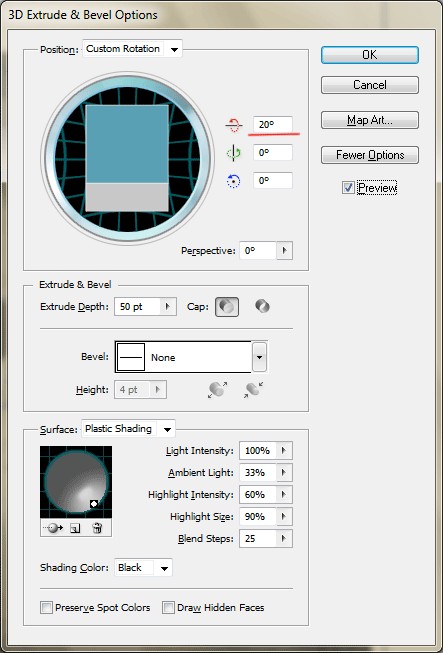This screenshot has height=653, width=443.
Task: Open the Ambient Light slider arrow
Action: 284,473
